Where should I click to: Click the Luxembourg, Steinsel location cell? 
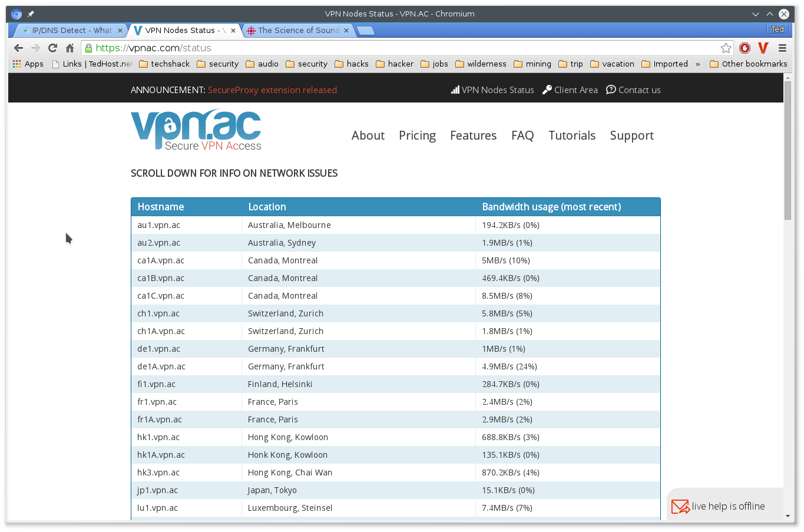click(358, 508)
